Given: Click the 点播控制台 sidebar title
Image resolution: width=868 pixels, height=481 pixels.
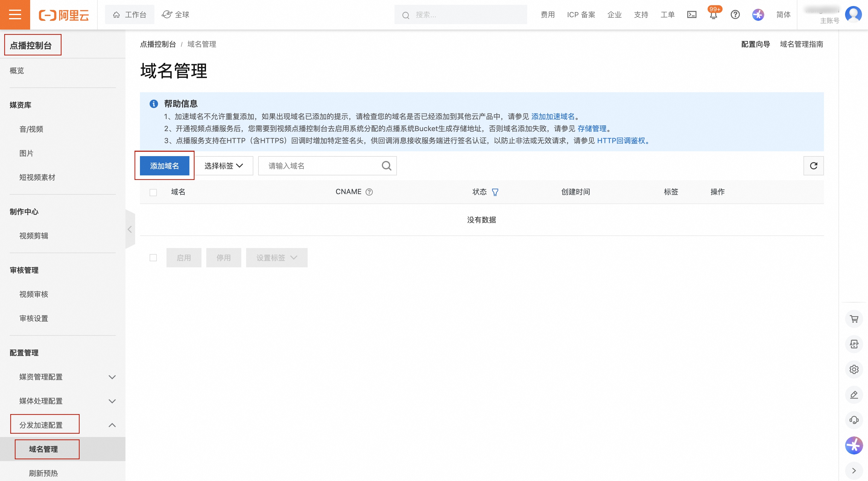Looking at the screenshot, I should pyautogui.click(x=31, y=45).
